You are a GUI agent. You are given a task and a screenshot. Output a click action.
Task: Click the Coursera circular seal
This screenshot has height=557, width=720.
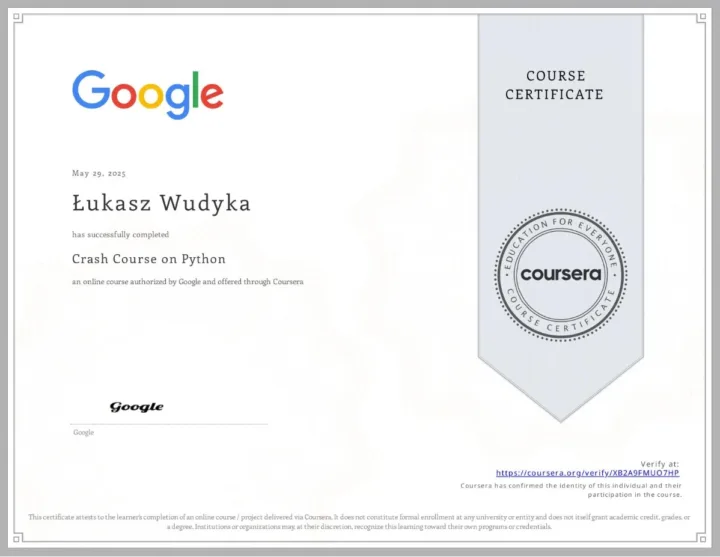(561, 275)
